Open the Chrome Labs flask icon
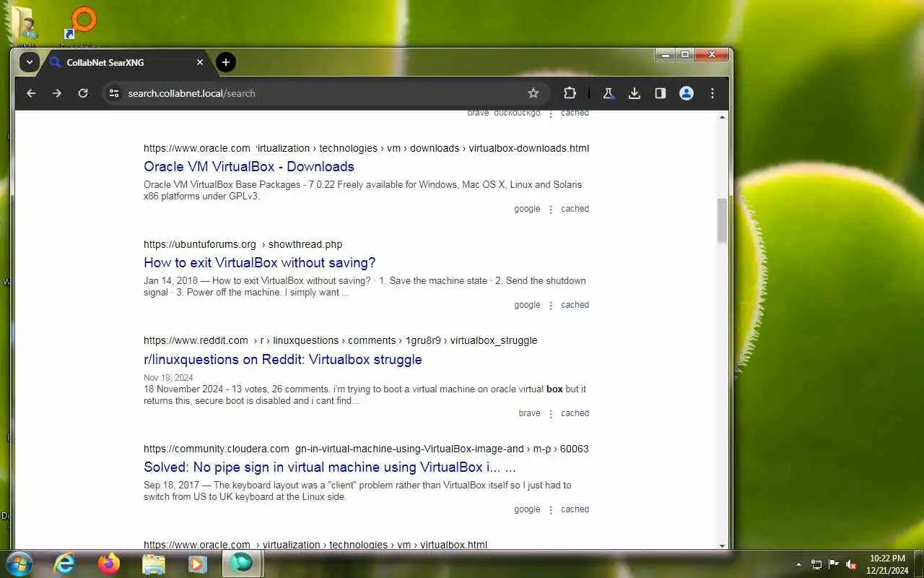Viewport: 924px width, 578px height. (x=609, y=93)
